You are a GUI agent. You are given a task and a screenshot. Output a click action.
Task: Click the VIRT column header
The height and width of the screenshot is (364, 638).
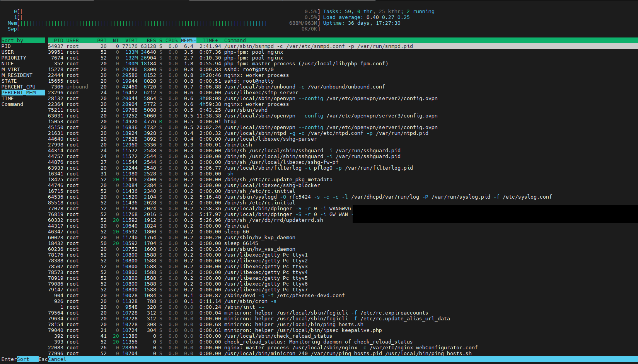tap(131, 41)
